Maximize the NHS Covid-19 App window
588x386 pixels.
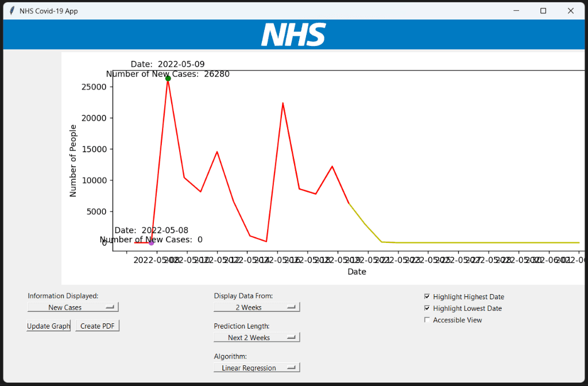(543, 11)
